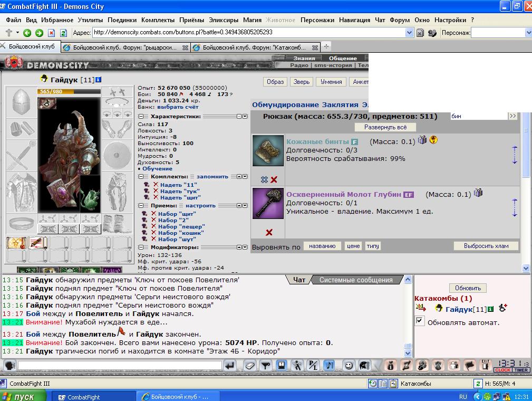Screen dimensions: 532x401
Task: Click gift icon beside Кожаные бинты mass
Action: pos(422,139)
